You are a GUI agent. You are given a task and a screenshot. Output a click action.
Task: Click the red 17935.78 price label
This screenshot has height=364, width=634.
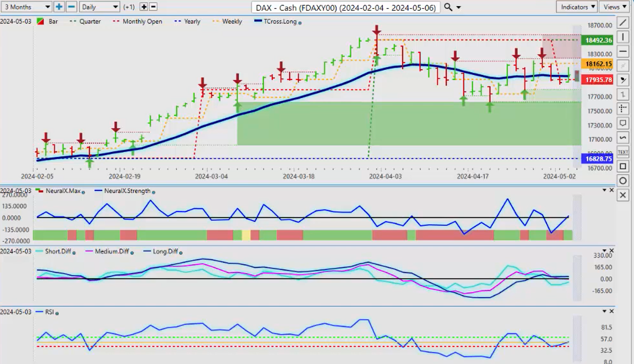(x=598, y=80)
